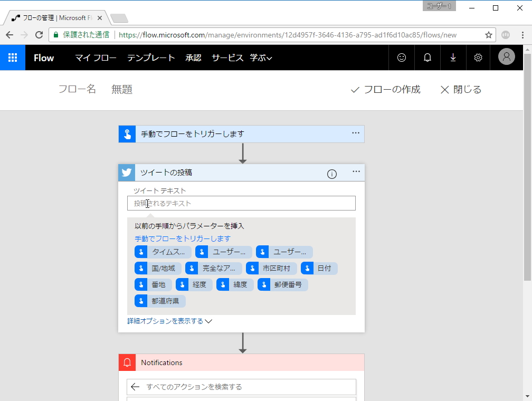Select マイ フロー from the navigation menu

(x=95, y=58)
